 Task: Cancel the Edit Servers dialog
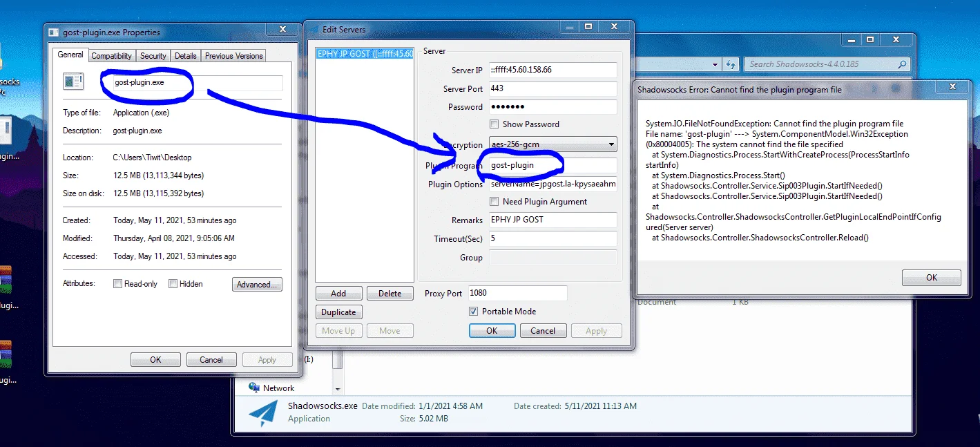coord(543,331)
